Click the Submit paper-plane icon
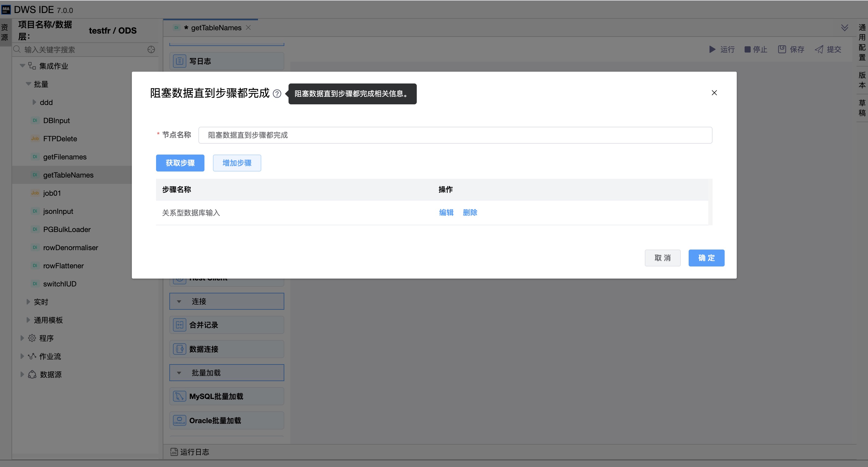The width and height of the screenshot is (868, 467). [x=819, y=50]
